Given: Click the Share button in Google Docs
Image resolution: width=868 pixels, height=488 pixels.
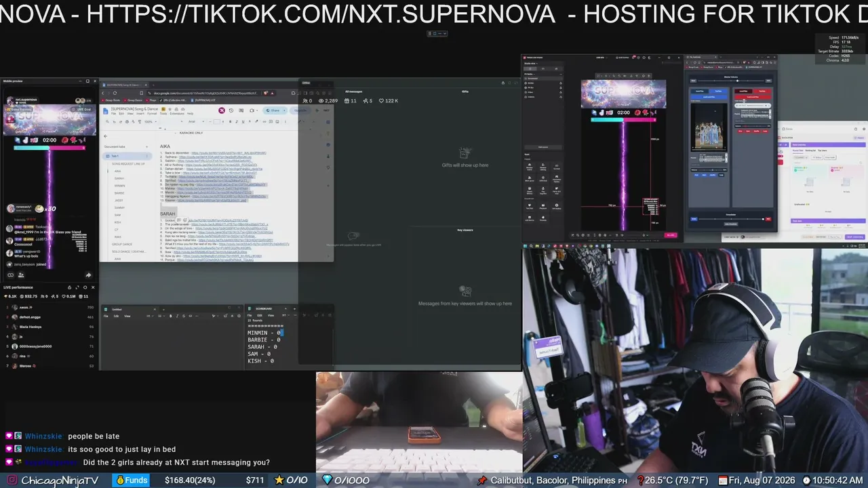Looking at the screenshot, I should [x=271, y=110].
